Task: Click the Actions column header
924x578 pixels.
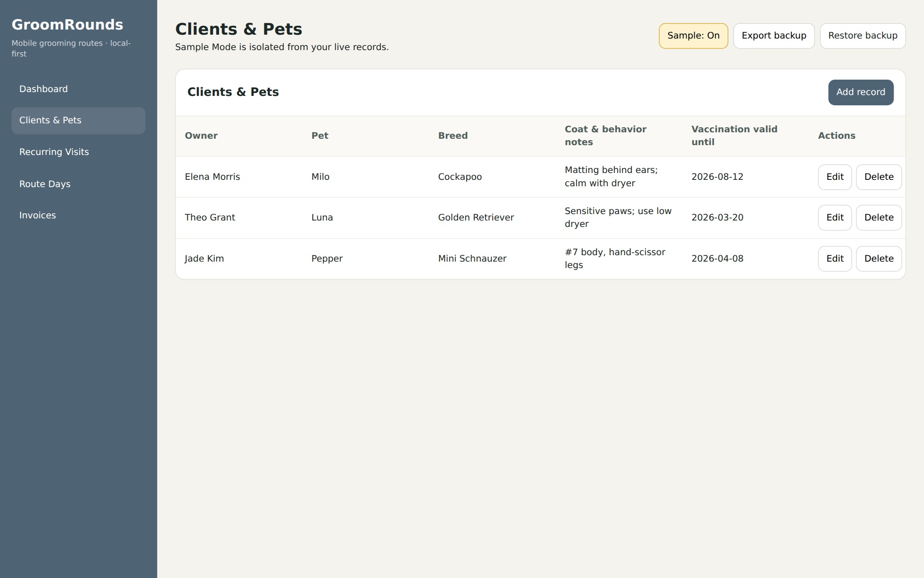Action: click(837, 136)
